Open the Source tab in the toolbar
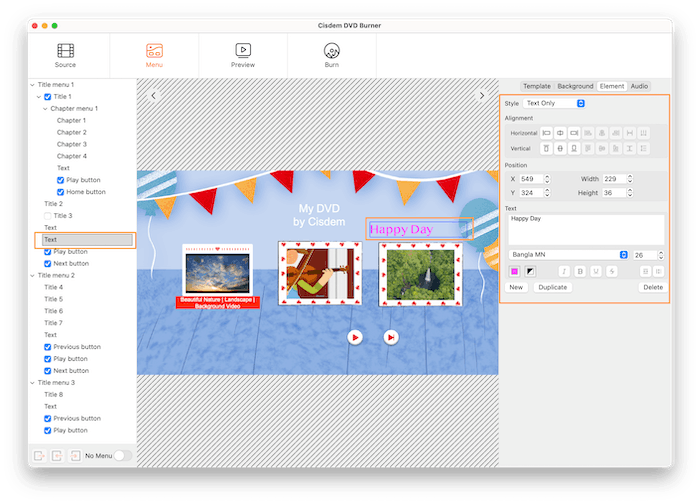700x504 pixels. point(65,55)
